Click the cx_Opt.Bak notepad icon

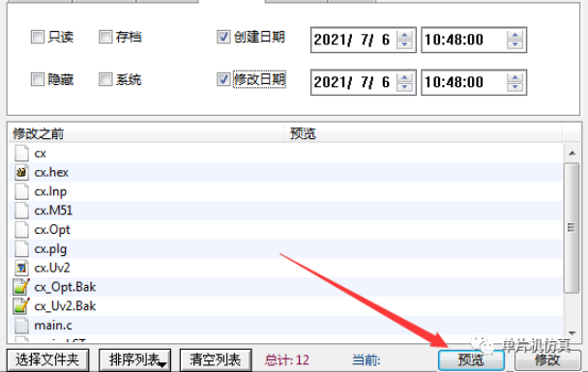(21, 287)
